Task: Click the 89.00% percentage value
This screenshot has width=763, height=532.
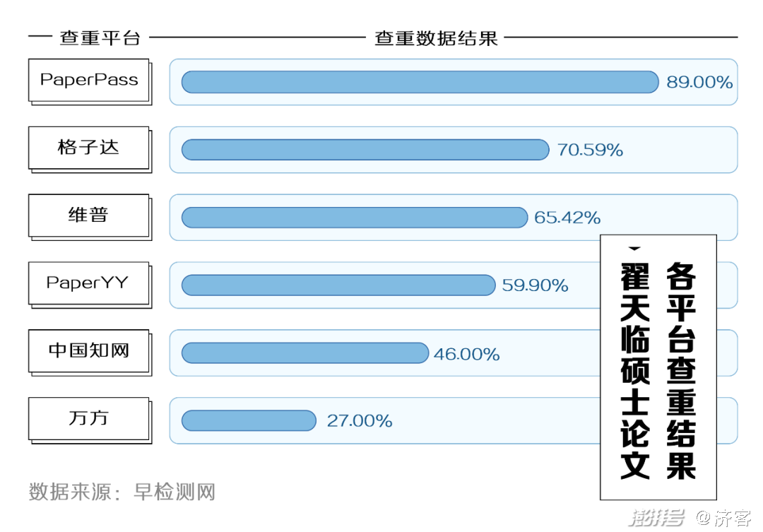Action: pyautogui.click(x=699, y=82)
